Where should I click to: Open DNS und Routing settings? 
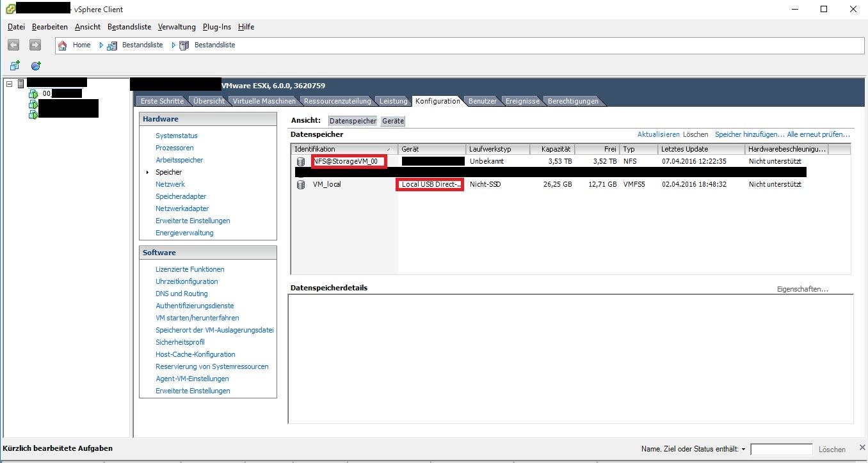[182, 294]
